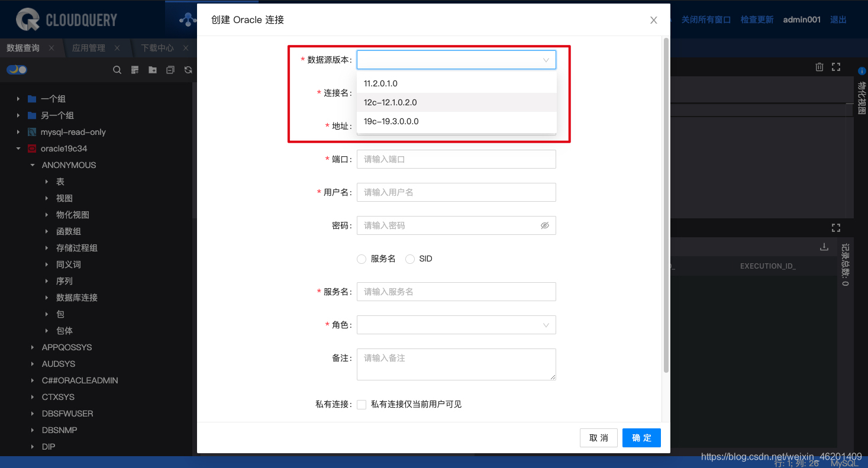Switch to the 数据查询 tab
868x468 pixels.
click(23, 48)
